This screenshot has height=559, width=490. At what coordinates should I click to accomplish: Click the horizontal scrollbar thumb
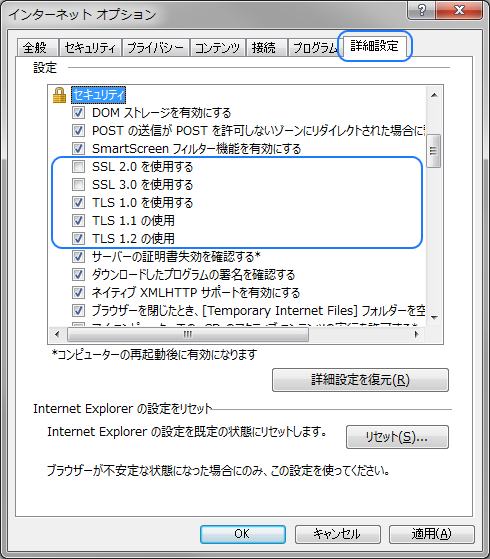tap(188, 334)
